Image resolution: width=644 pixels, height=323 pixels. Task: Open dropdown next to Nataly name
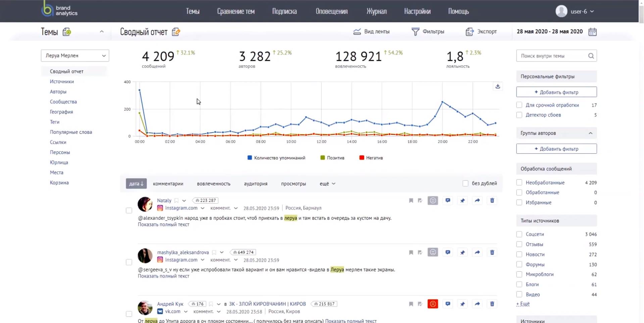point(184,201)
